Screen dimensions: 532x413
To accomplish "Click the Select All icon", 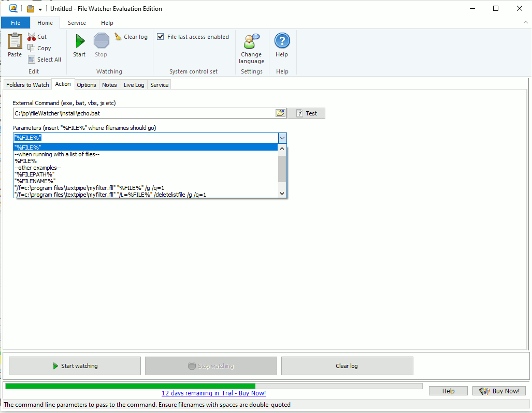I will click(x=32, y=59).
